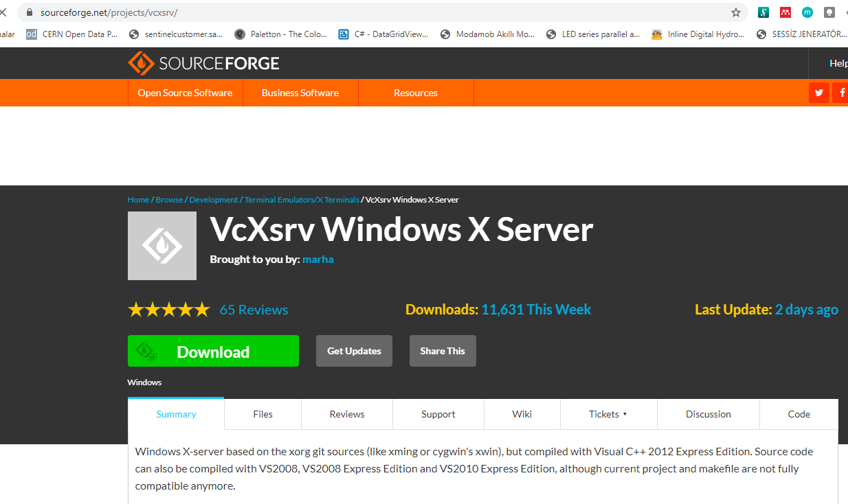848x504 pixels.
Task: Switch to the Code tab
Action: 799,414
